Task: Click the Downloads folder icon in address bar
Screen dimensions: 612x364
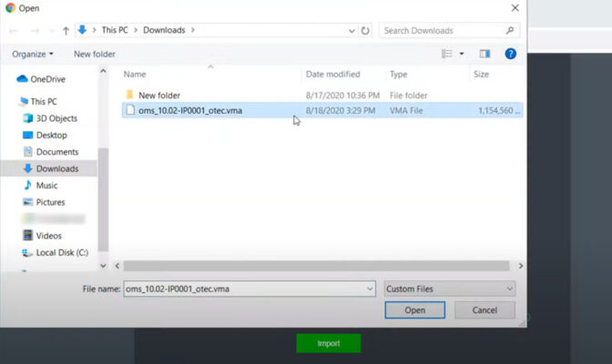Action: [82, 30]
